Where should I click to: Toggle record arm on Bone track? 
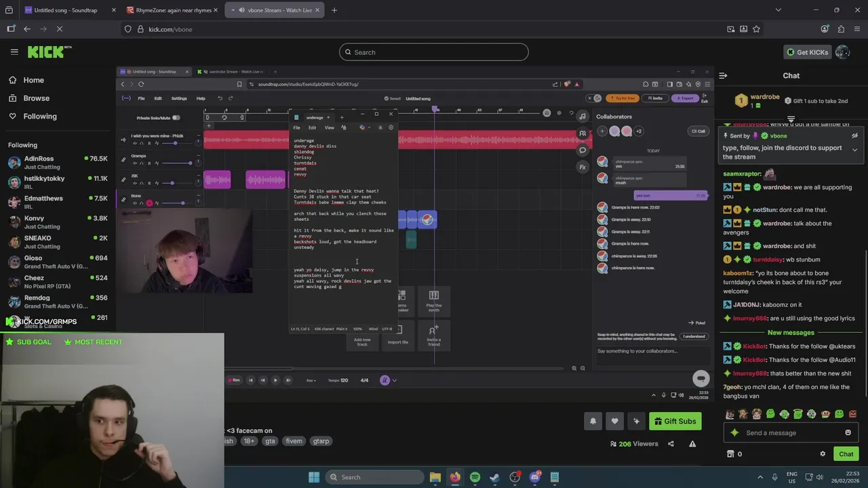[x=149, y=203]
